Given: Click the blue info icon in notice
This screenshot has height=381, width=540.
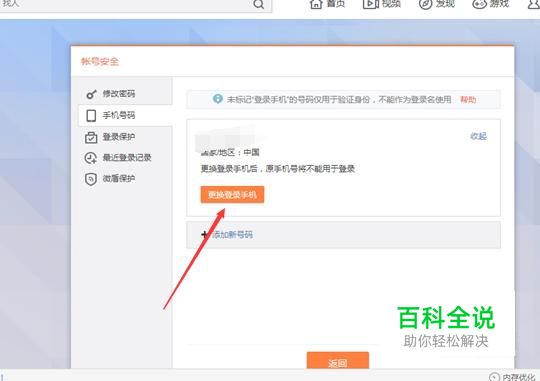Looking at the screenshot, I should (x=218, y=99).
